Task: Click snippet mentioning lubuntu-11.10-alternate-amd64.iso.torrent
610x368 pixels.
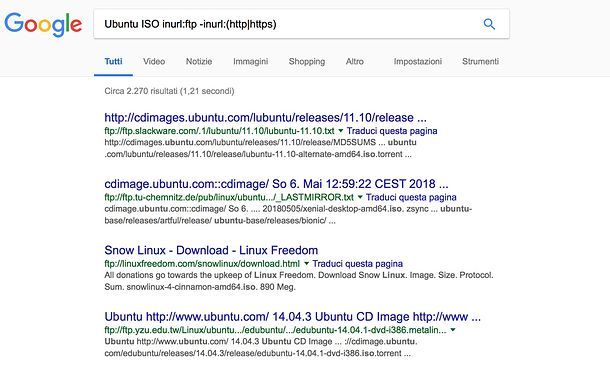Action: [x=260, y=148]
